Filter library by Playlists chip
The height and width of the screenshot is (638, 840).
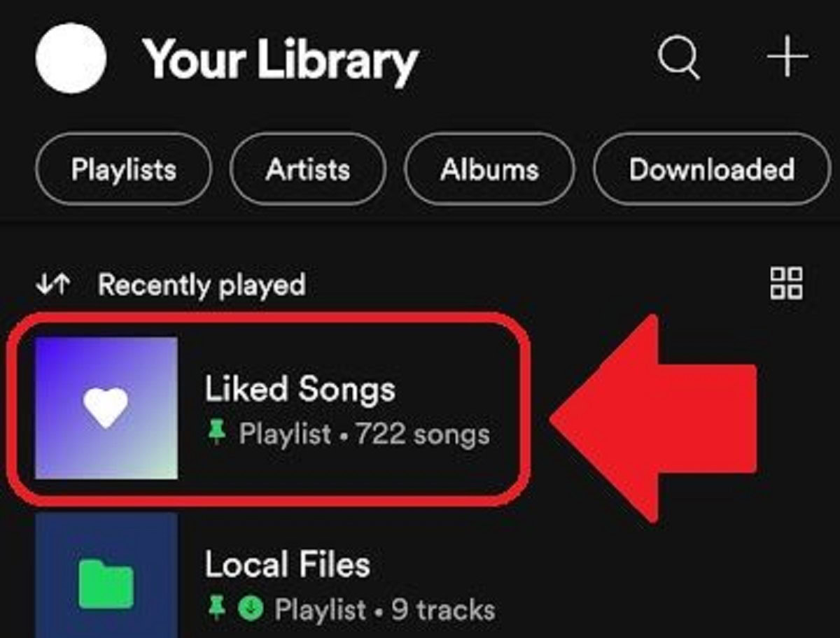123,170
